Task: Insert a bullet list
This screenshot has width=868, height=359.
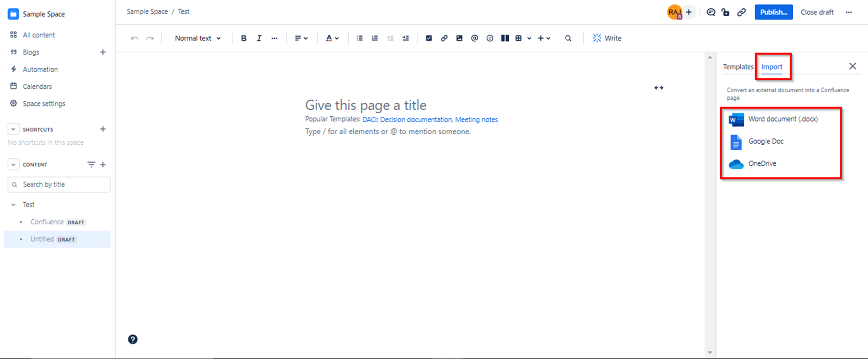Action: (x=359, y=38)
